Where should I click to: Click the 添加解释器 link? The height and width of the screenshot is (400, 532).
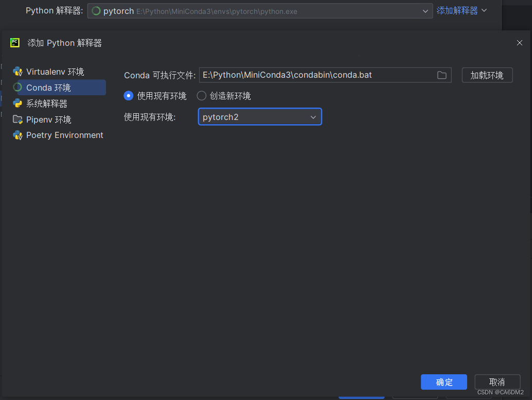(456, 10)
